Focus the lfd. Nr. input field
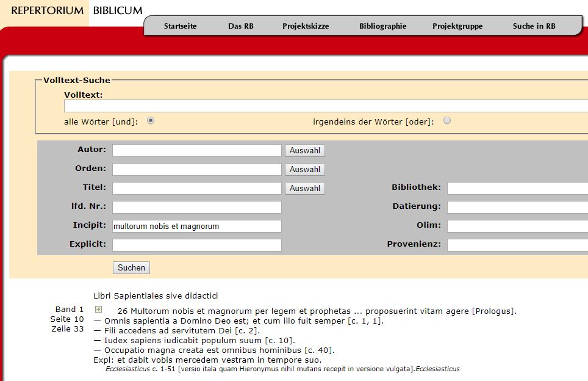 point(197,207)
